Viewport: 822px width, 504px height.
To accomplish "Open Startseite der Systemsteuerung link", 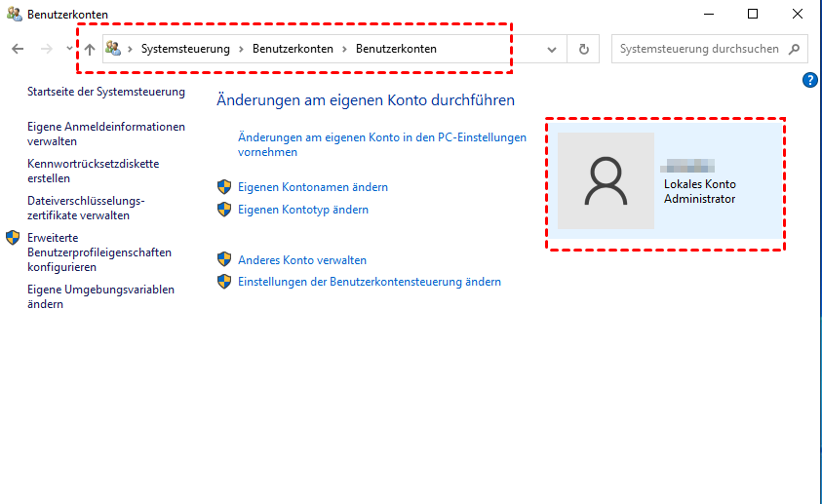I will (105, 92).
